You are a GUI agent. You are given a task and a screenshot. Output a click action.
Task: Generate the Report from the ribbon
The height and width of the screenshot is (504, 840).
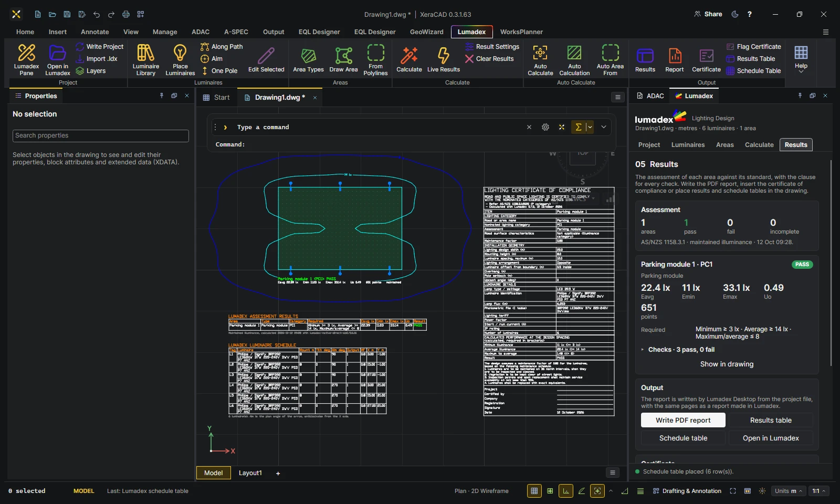675,60
